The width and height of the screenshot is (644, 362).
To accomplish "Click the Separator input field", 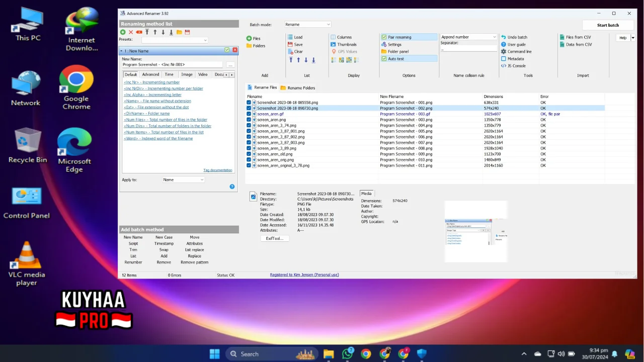I will [468, 49].
